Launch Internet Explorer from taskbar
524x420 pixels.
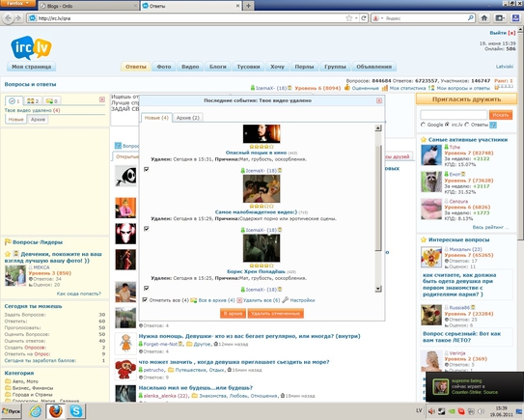pyautogui.click(x=35, y=411)
